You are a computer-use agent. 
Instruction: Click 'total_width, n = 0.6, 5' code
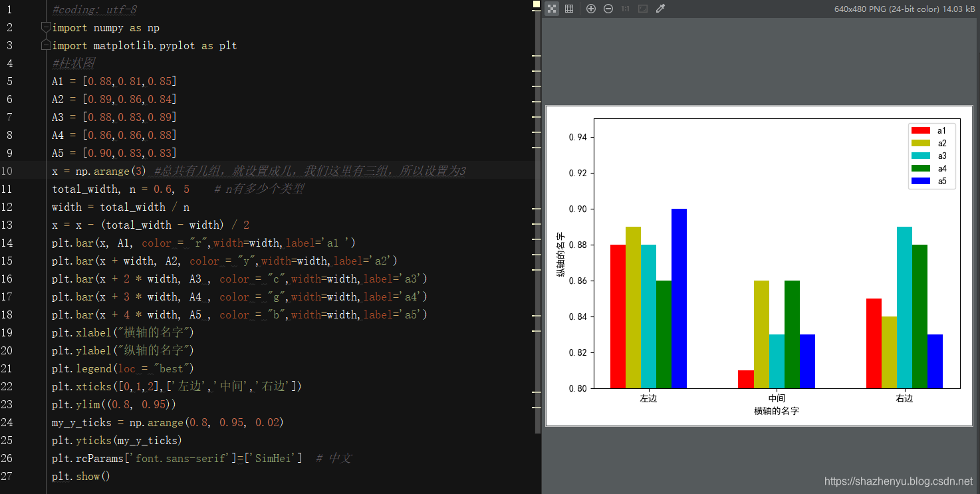point(120,189)
